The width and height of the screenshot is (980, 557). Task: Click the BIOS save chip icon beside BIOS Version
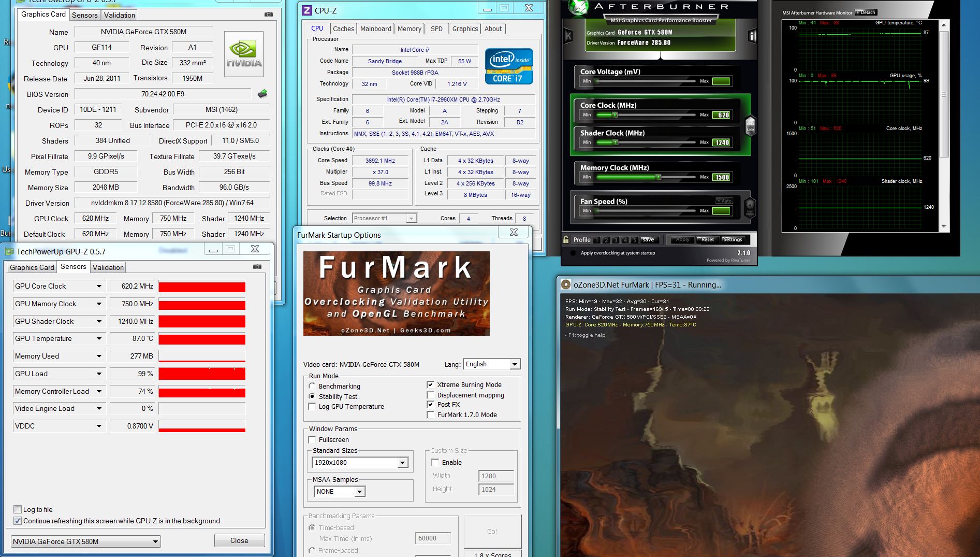(x=262, y=94)
